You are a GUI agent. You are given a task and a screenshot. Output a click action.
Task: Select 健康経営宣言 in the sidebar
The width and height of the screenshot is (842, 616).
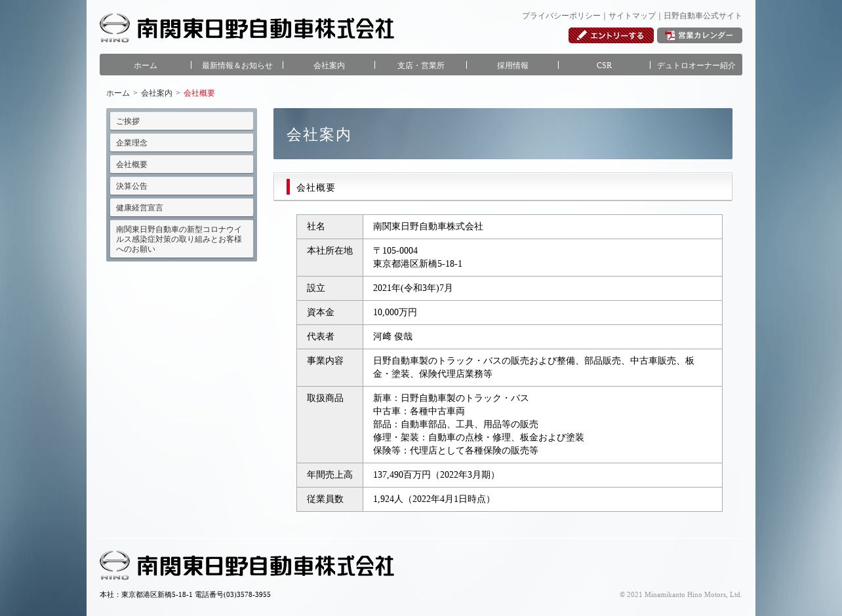click(x=182, y=208)
